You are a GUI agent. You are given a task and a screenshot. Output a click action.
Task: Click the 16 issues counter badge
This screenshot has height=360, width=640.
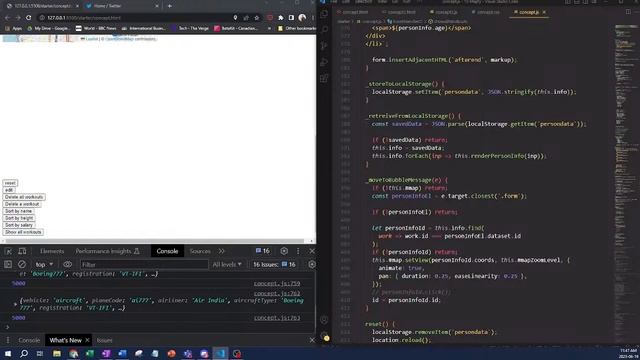click(263, 251)
